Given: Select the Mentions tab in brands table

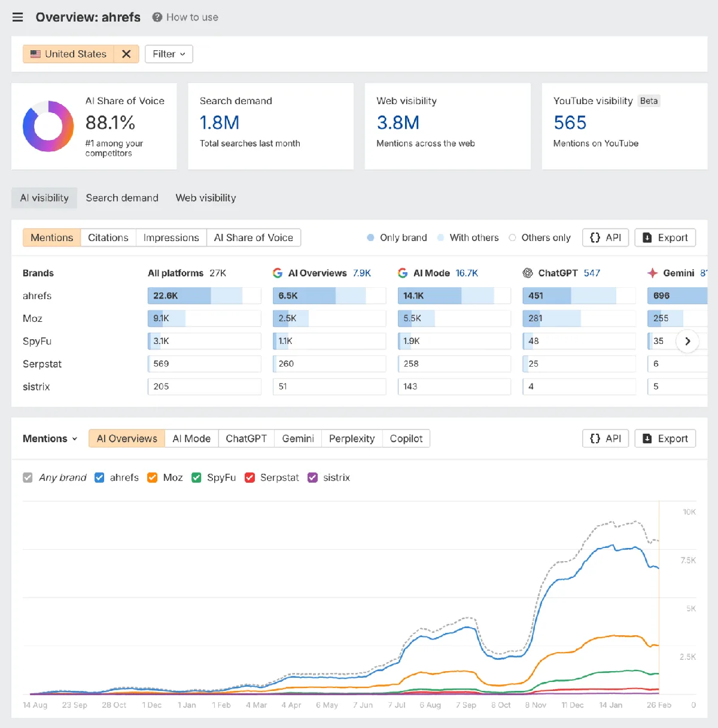Looking at the screenshot, I should click(x=51, y=237).
